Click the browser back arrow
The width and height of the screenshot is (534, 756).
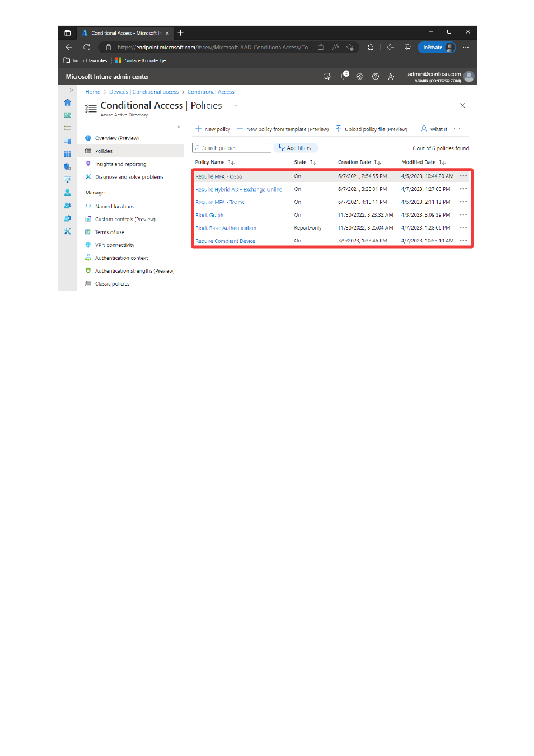69,48
